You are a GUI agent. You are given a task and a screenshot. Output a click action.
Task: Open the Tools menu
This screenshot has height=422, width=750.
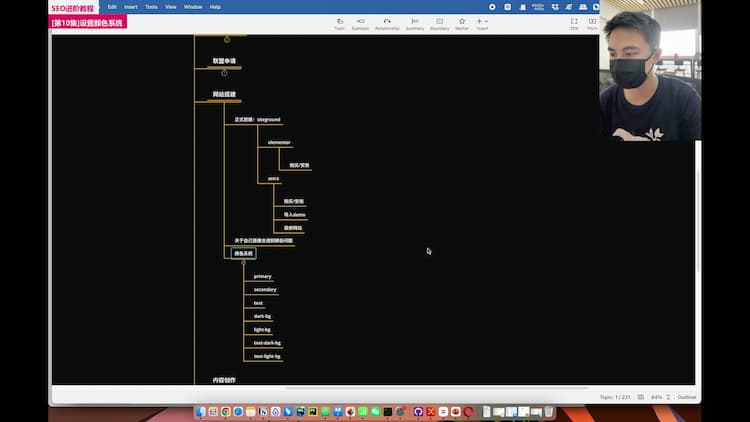(151, 7)
